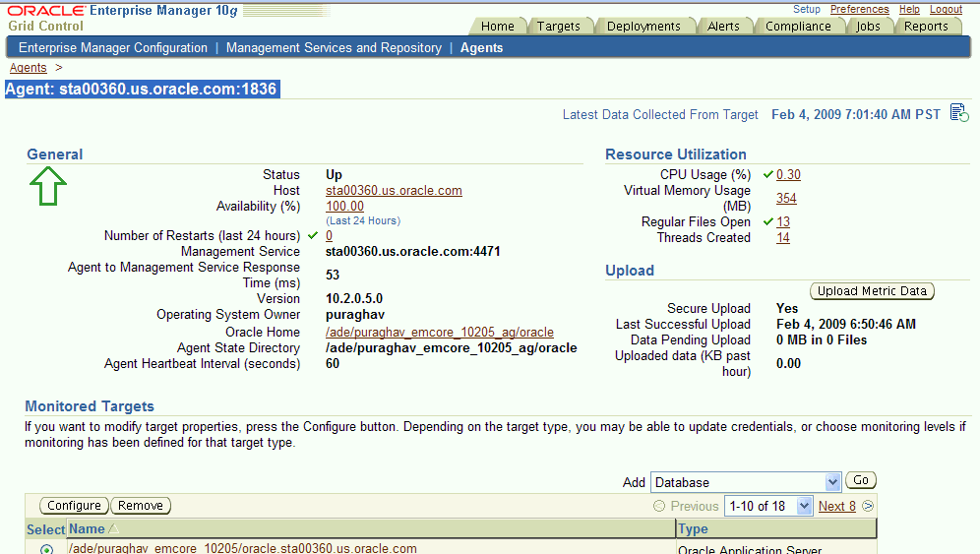Switch to the Compliance tab

(798, 27)
